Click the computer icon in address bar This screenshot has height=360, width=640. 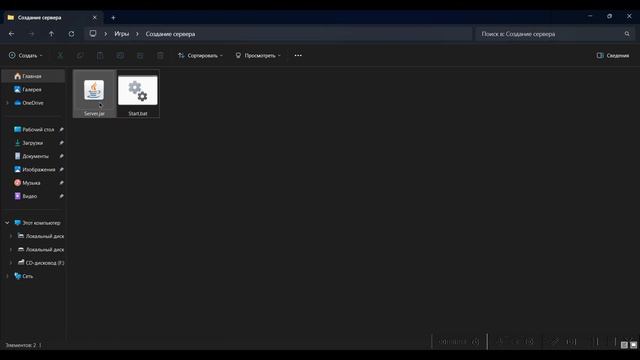point(93,33)
